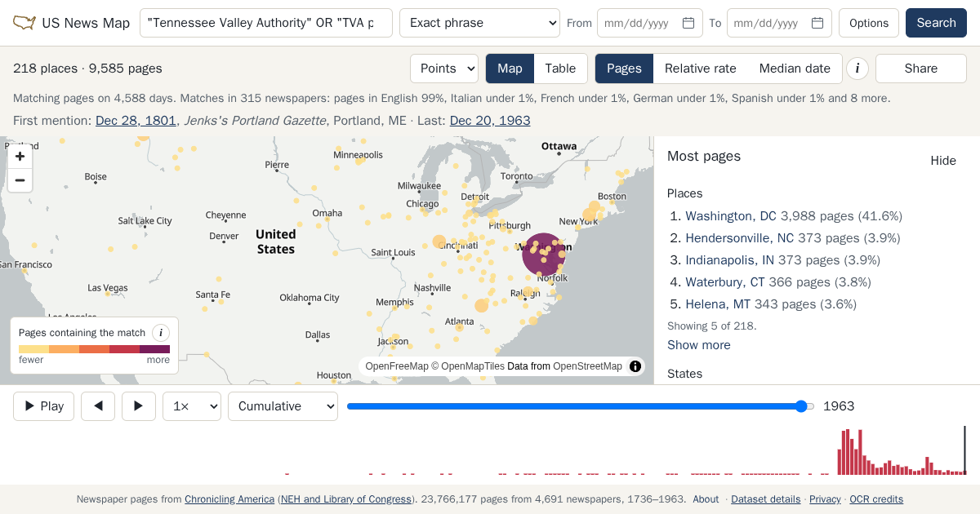Screen dimensions: 980x514
Task: Step forward one year
Action: point(139,406)
